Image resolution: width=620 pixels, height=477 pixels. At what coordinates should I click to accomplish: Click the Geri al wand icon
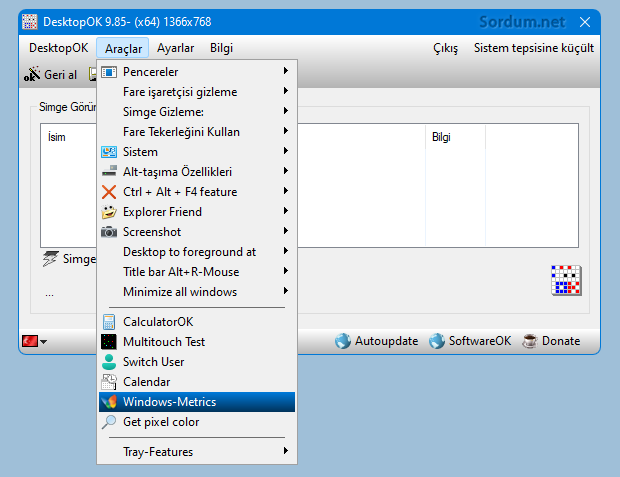point(32,74)
